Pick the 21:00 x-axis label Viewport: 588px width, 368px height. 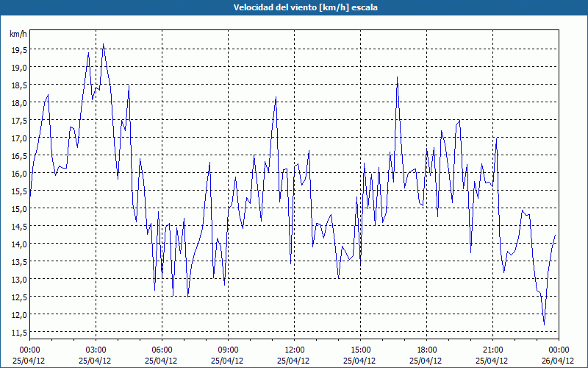pos(492,350)
